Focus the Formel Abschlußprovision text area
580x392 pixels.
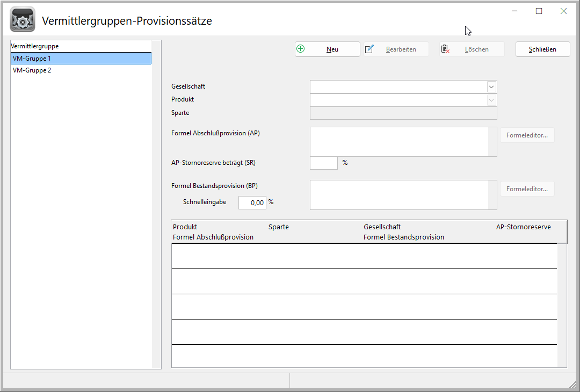(399, 142)
